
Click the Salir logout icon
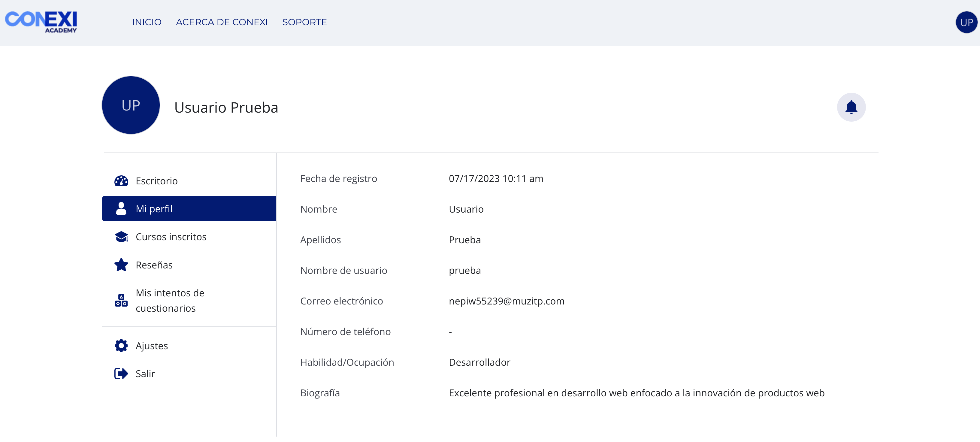click(121, 373)
